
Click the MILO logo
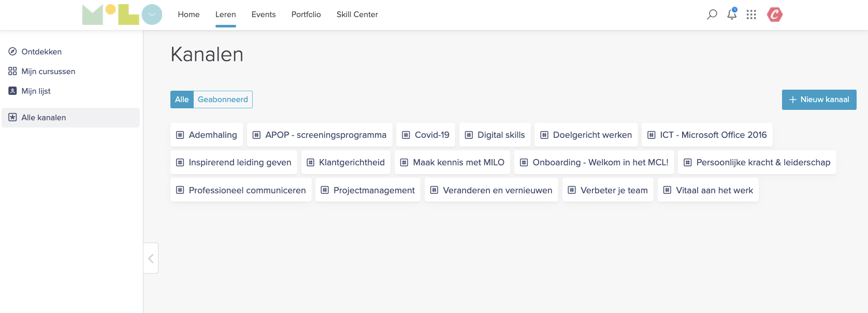pyautogui.click(x=122, y=15)
